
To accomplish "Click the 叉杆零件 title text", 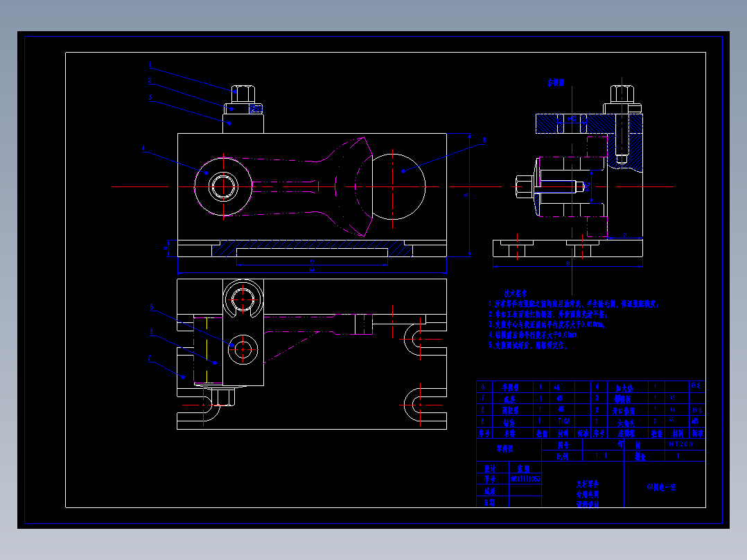I will click(588, 484).
